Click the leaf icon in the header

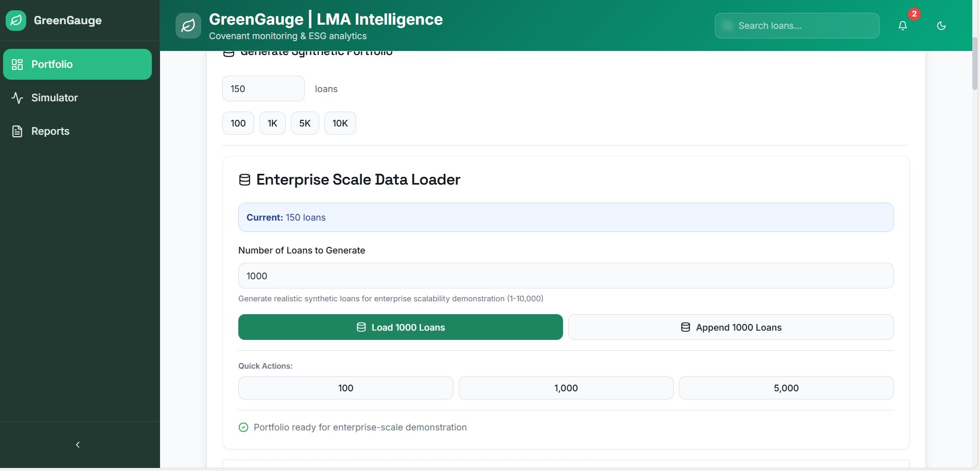pos(188,26)
